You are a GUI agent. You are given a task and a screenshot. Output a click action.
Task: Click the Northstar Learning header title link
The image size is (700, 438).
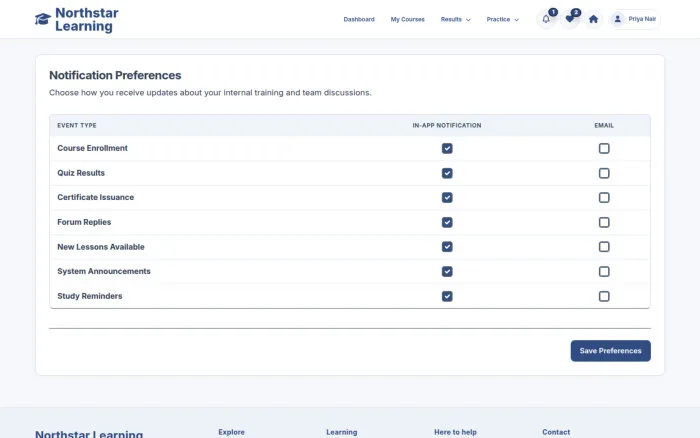(x=87, y=19)
